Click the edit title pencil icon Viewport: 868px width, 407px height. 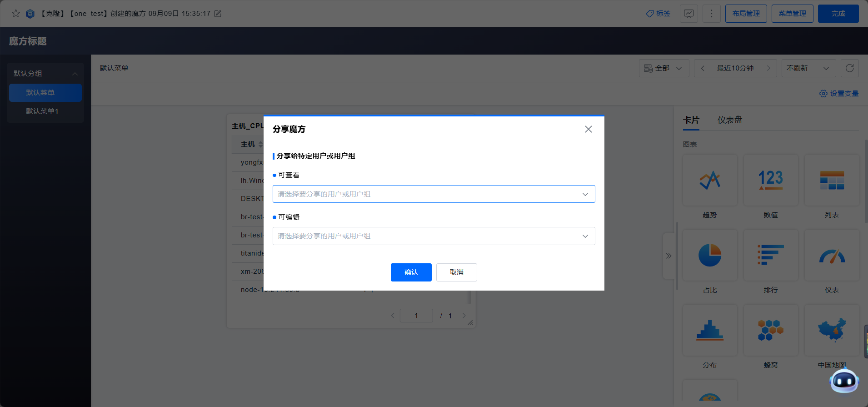coord(218,14)
